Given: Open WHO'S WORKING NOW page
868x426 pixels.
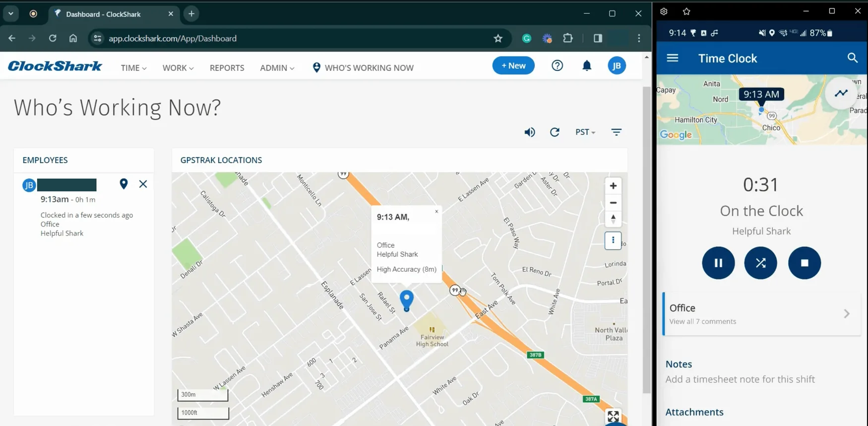Looking at the screenshot, I should click(363, 68).
